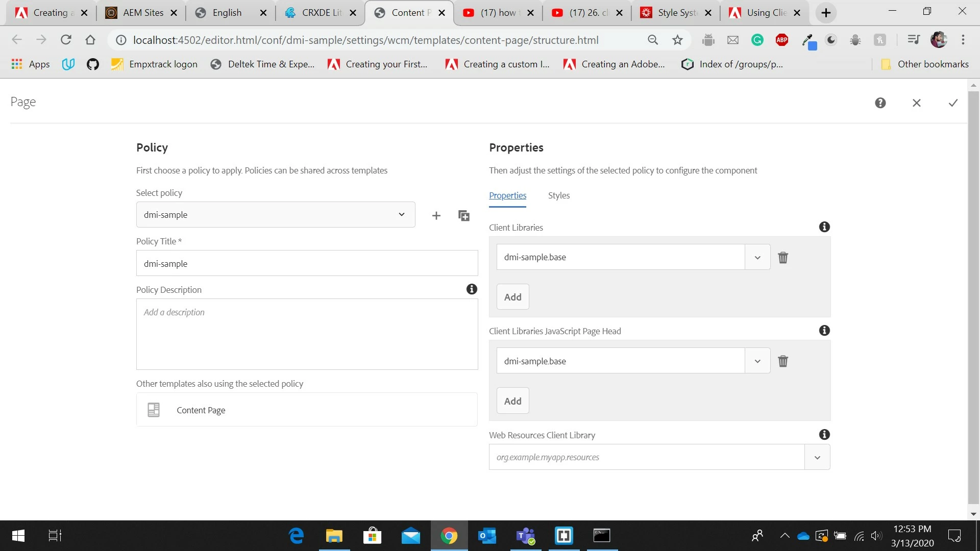Delete the first dmi-sample.base client library
Viewport: 980px width, 551px height.
(782, 258)
